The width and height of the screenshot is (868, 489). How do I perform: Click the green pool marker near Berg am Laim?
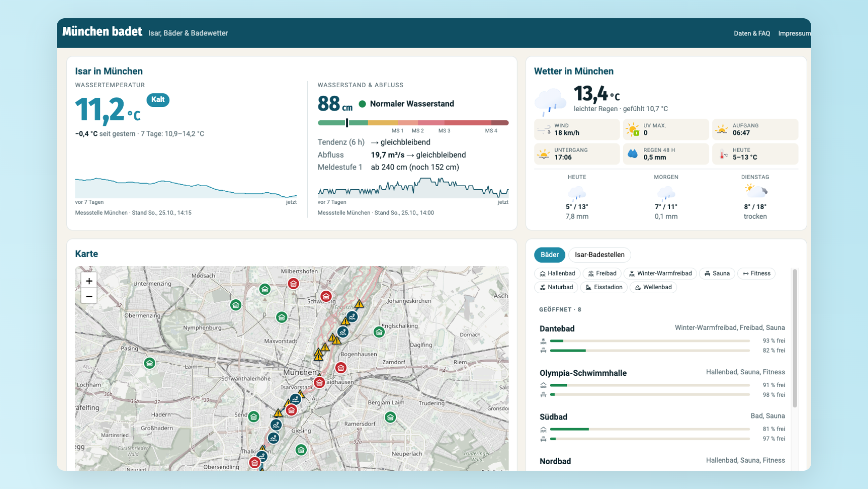[x=390, y=417]
